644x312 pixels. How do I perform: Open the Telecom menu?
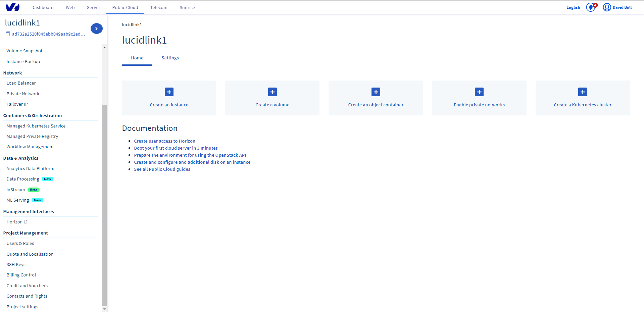pyautogui.click(x=159, y=7)
